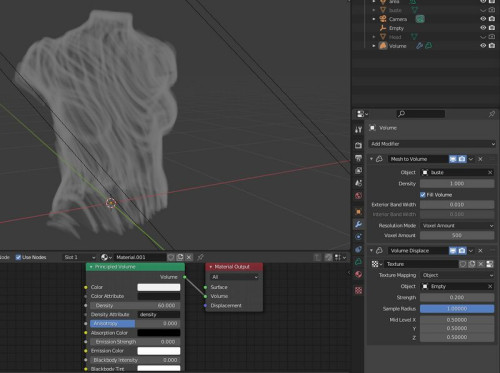Open the World properties tab icon
Screen dimensions: 500x373
tap(358, 195)
